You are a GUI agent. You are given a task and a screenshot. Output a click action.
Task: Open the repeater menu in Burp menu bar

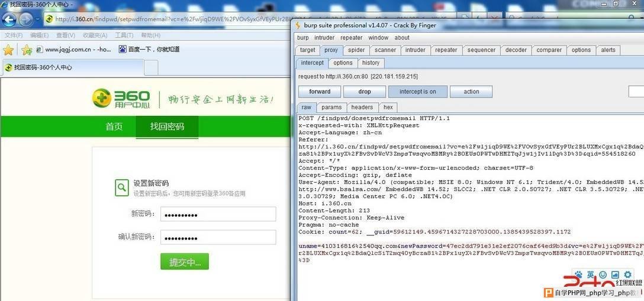click(352, 38)
